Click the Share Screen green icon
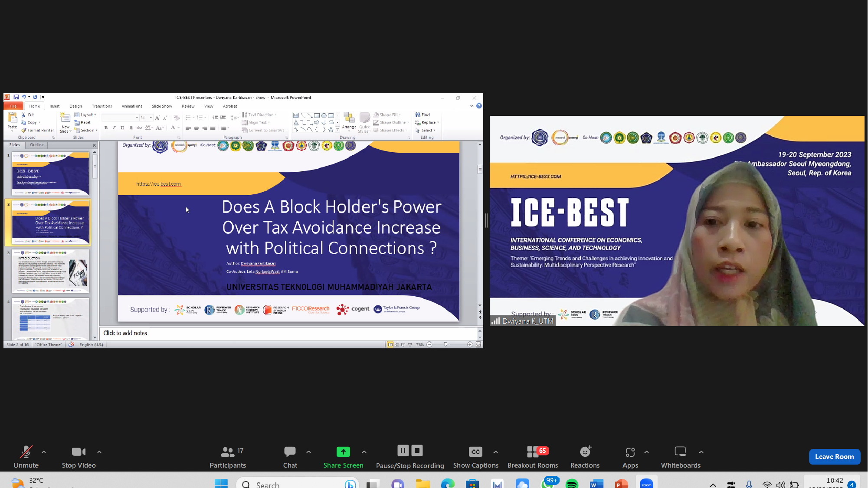This screenshot has width=868, height=488. 343,452
